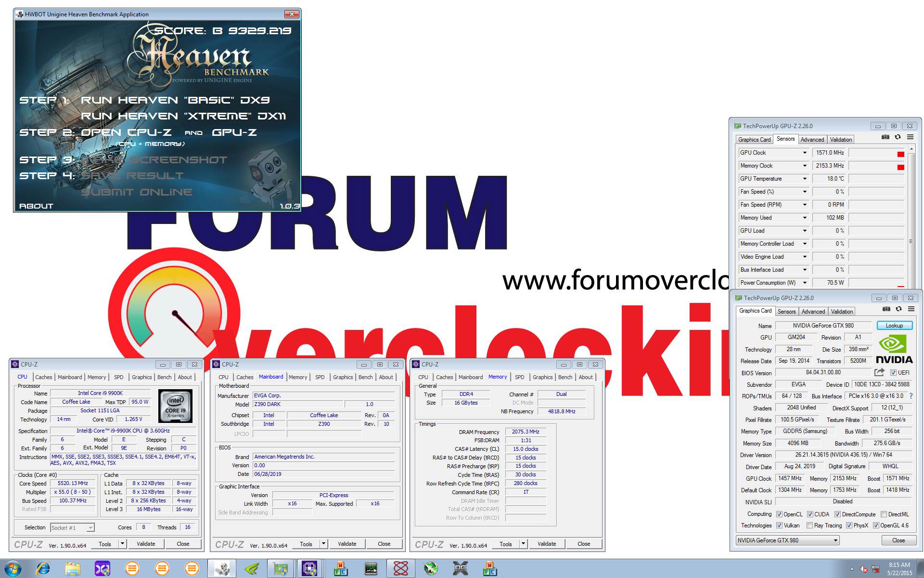This screenshot has width=924, height=578.
Task: Click the refresh icon in GPU-Z Graphics Card window
Action: click(898, 309)
